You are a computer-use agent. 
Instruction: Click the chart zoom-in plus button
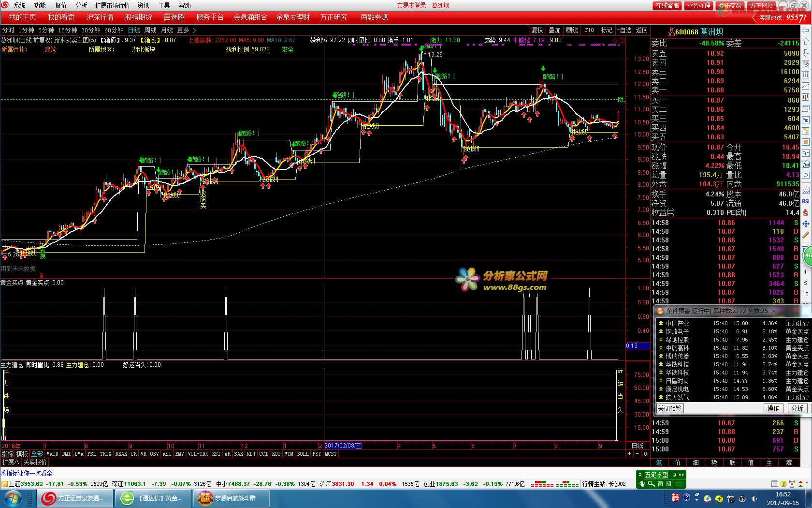[629, 454]
